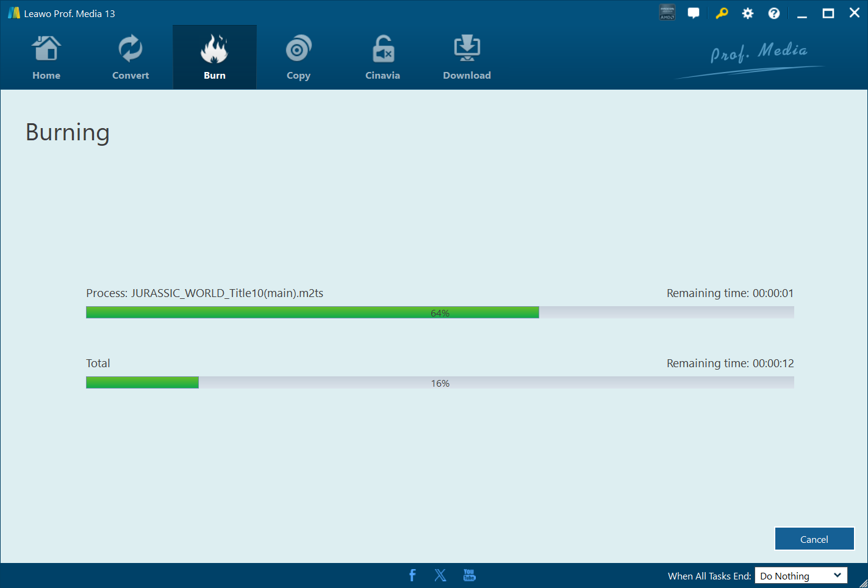Click the When All Tasks End label
Image resolution: width=868 pixels, height=588 pixels.
pyautogui.click(x=709, y=576)
